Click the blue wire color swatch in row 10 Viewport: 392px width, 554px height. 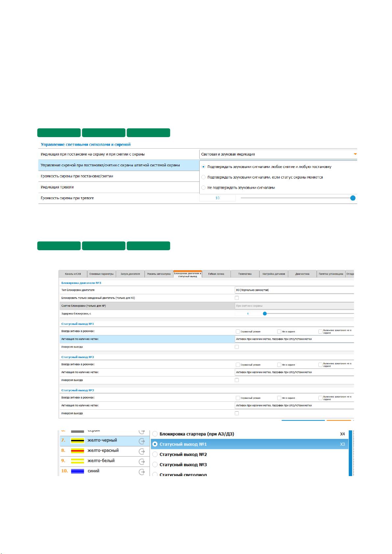[78, 471]
